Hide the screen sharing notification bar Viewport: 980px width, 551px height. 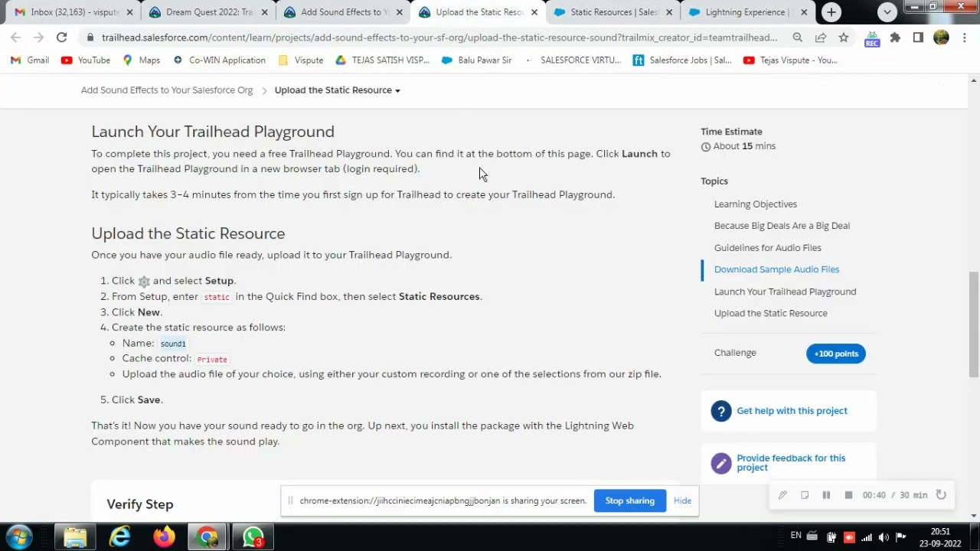click(682, 501)
